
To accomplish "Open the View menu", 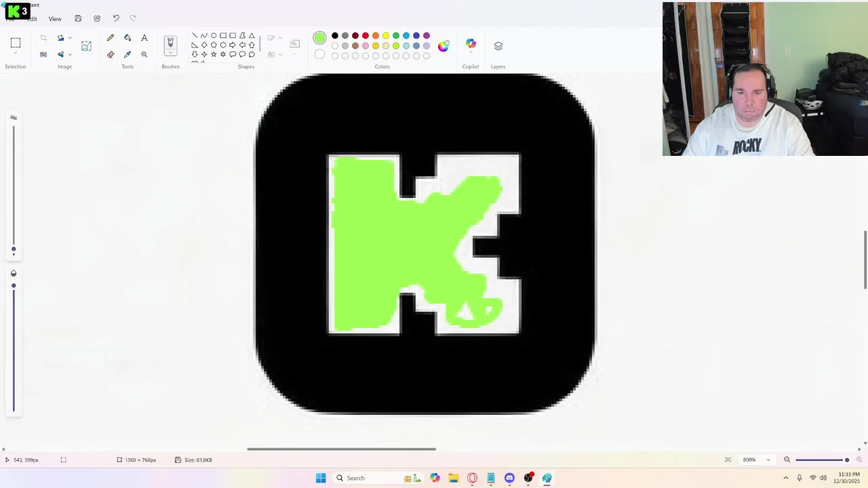I will (55, 19).
